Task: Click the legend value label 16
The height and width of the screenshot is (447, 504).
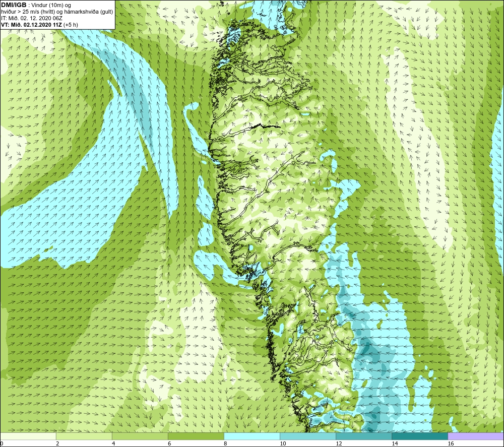Action: coord(450,444)
